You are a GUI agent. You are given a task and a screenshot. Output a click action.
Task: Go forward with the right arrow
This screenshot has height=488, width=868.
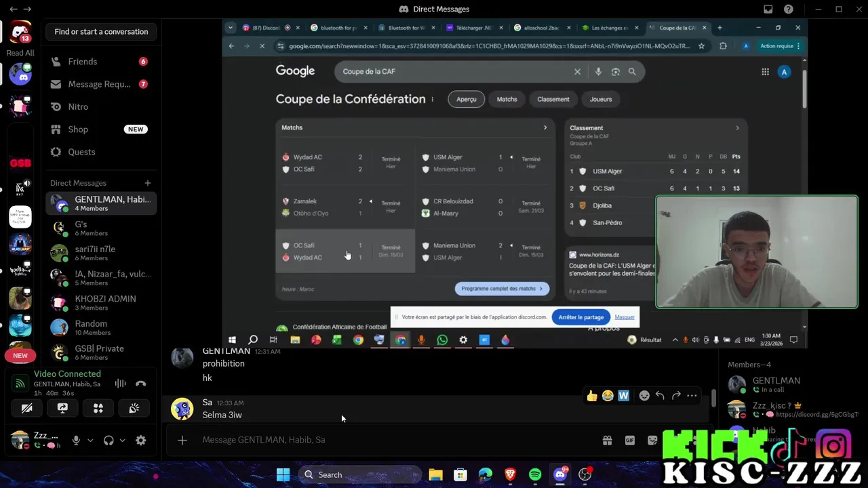(28, 9)
